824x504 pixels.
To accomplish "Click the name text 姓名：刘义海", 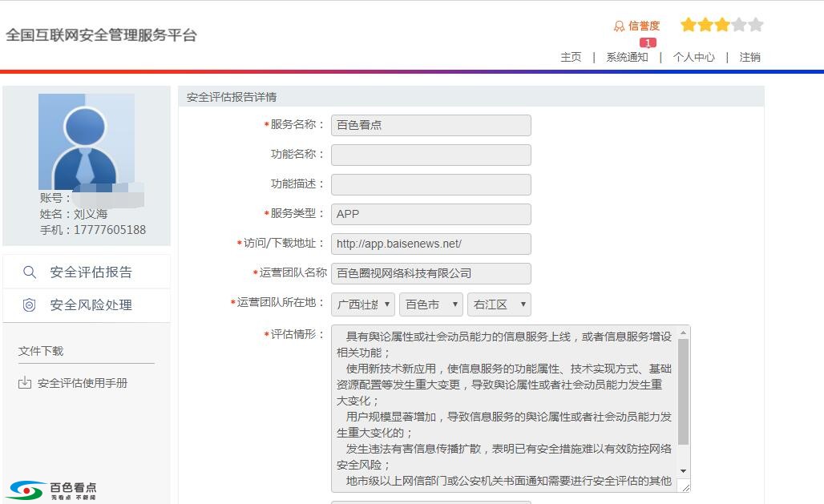I will [74, 214].
